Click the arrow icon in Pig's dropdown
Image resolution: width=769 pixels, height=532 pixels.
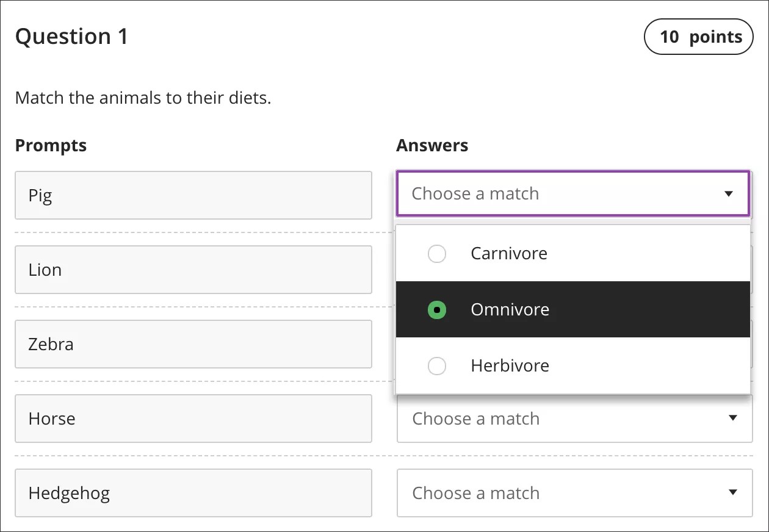(x=728, y=194)
